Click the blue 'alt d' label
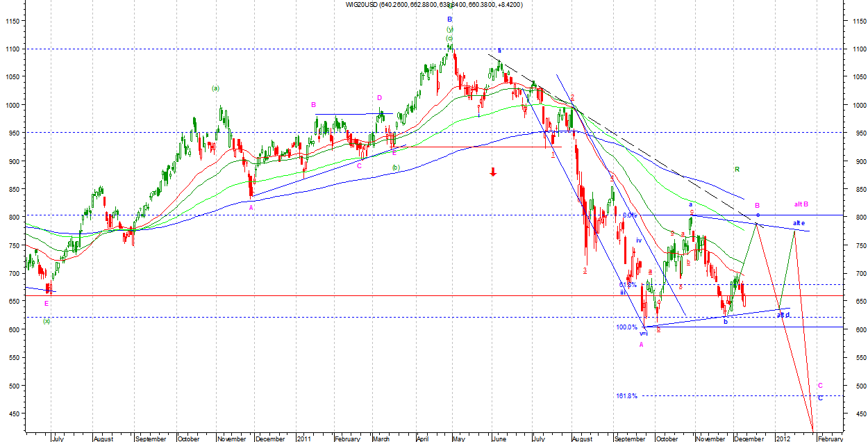 (783, 315)
